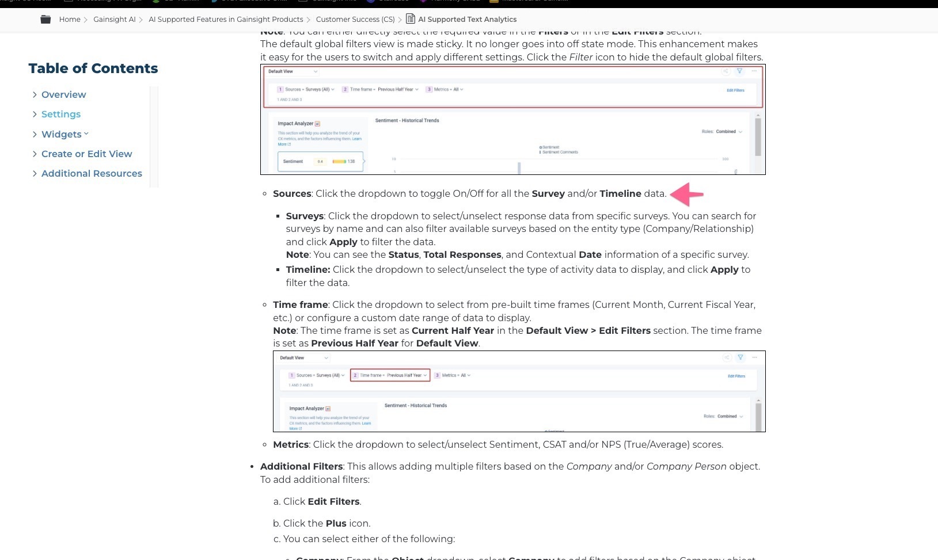Viewport: 938px width, 560px height.
Task: Open the global filters screenshot with red outlined bar
Action: [513, 119]
